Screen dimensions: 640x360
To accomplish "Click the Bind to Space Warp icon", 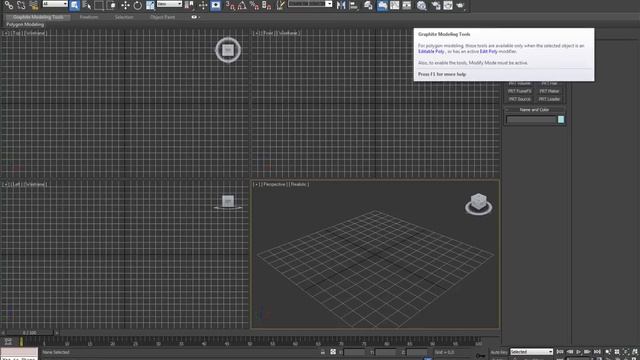I will (34, 5).
